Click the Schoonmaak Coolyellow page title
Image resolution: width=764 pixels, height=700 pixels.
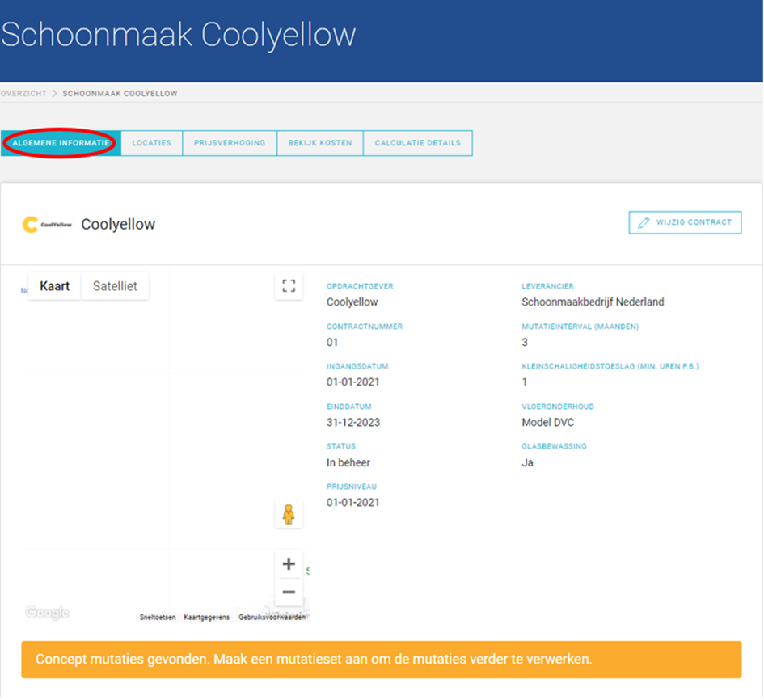[x=179, y=35]
